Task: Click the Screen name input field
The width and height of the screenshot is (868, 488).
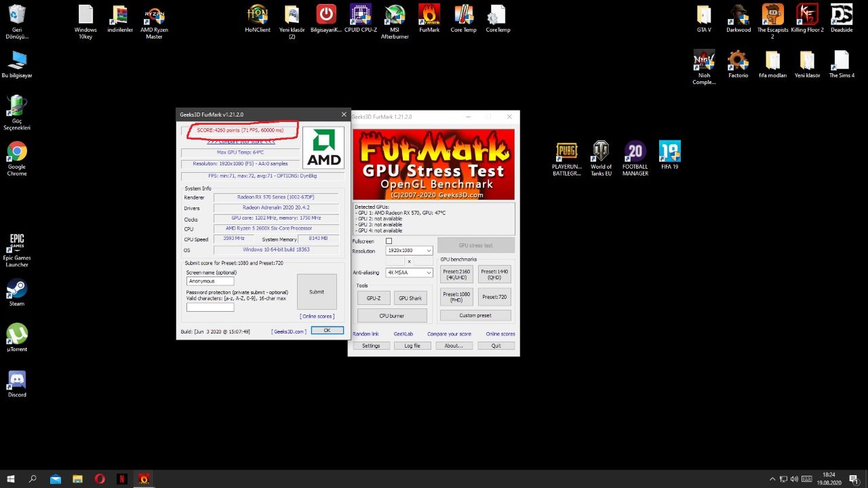Action: pos(210,281)
